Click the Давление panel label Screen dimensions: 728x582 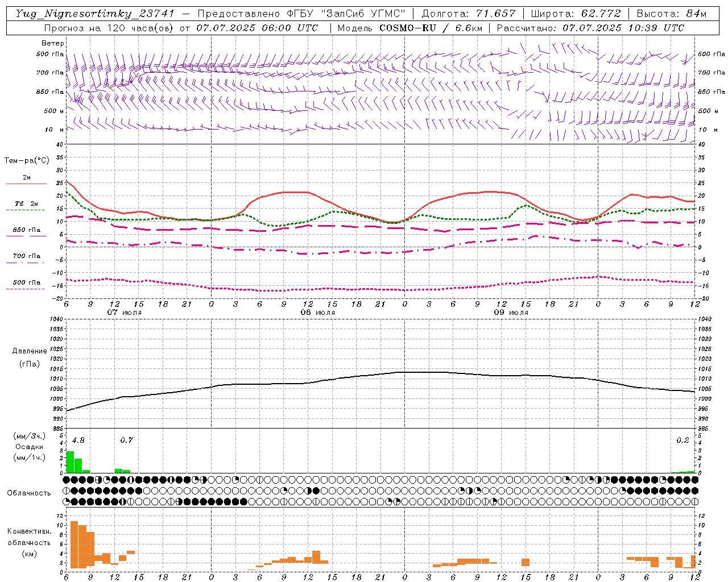(x=30, y=351)
